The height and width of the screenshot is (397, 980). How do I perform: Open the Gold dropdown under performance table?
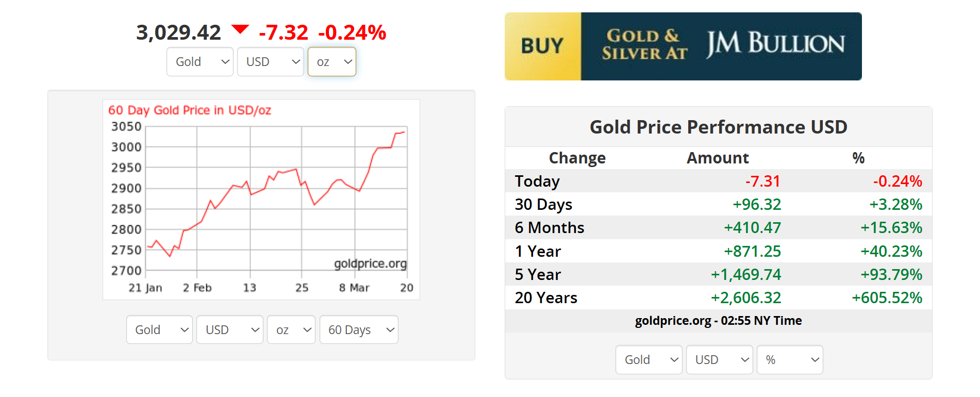coord(649,359)
